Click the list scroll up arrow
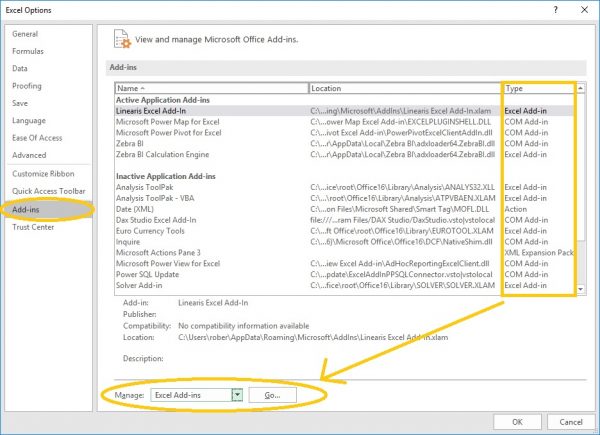 [580, 88]
